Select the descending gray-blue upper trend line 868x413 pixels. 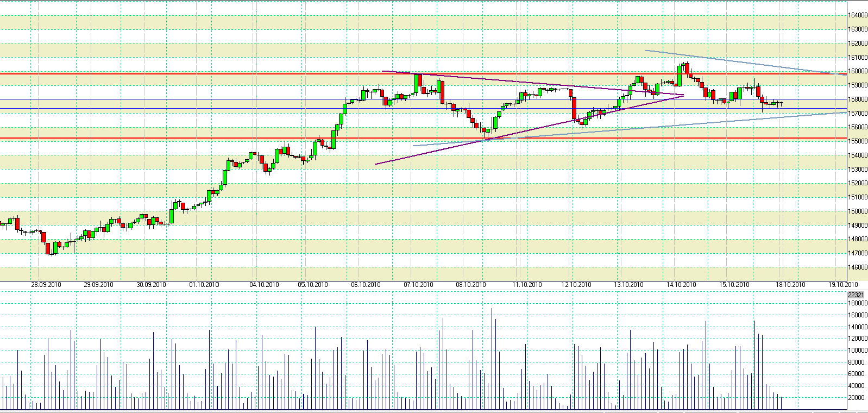(x=746, y=62)
